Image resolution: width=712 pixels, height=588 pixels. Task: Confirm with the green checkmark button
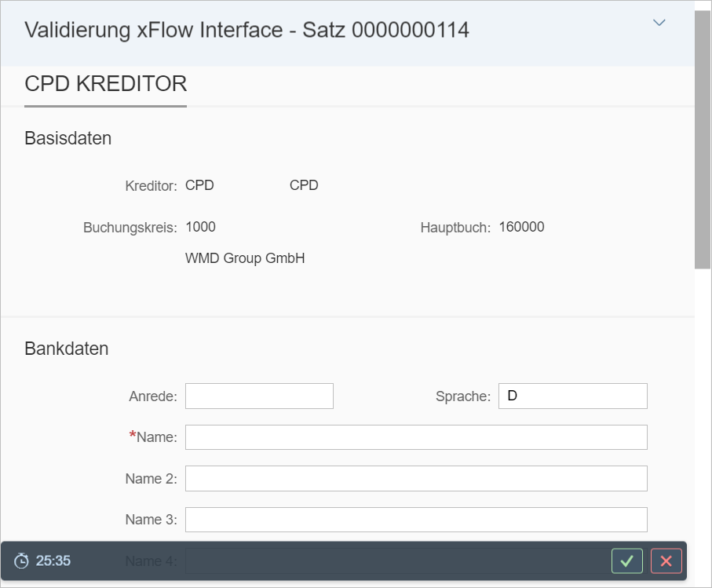point(626,561)
